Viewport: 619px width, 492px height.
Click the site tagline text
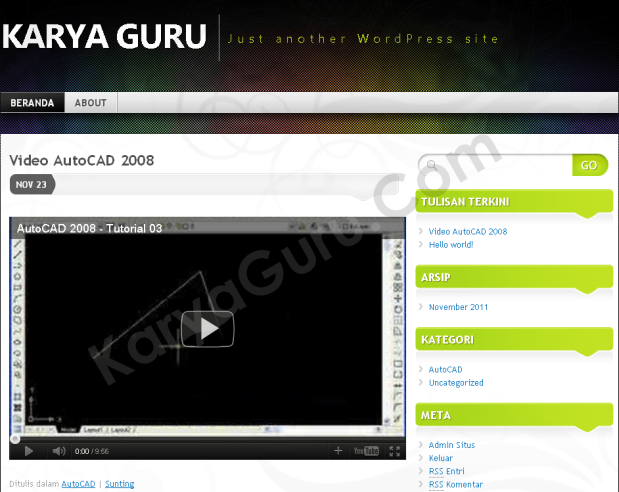click(x=363, y=39)
